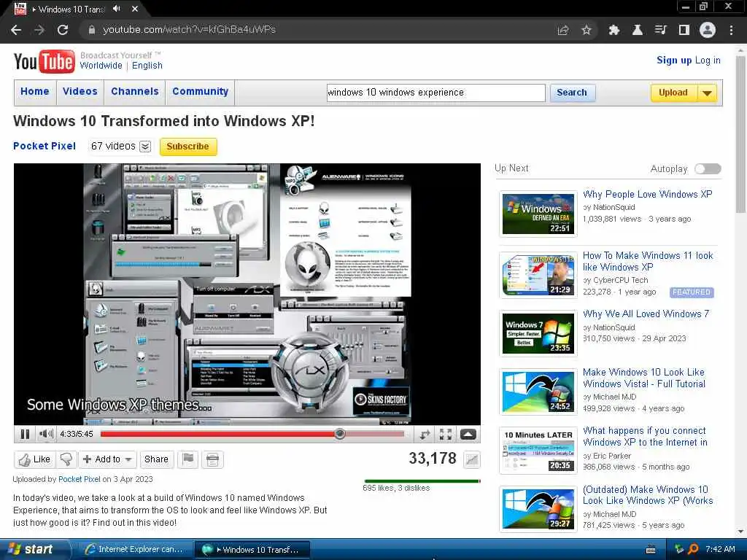Show video statistics chart icon
Screen dimensions: 747x560
pyautogui.click(x=472, y=459)
